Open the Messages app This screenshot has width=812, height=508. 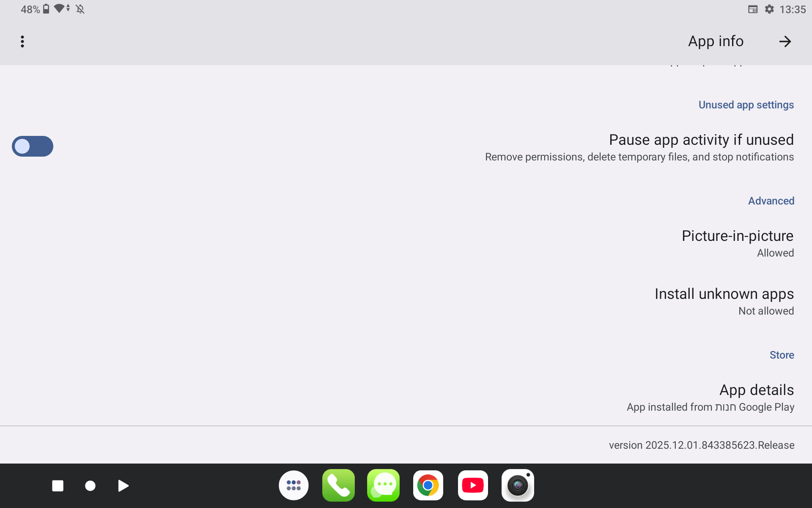(x=383, y=485)
